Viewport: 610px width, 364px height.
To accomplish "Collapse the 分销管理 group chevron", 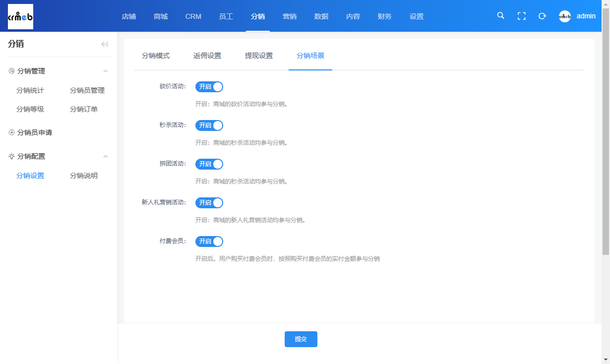I will coord(106,71).
